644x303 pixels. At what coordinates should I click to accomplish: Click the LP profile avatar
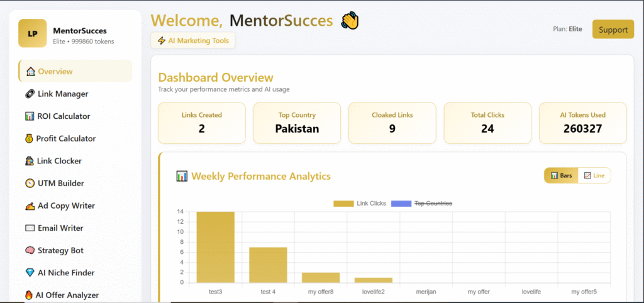[32, 33]
